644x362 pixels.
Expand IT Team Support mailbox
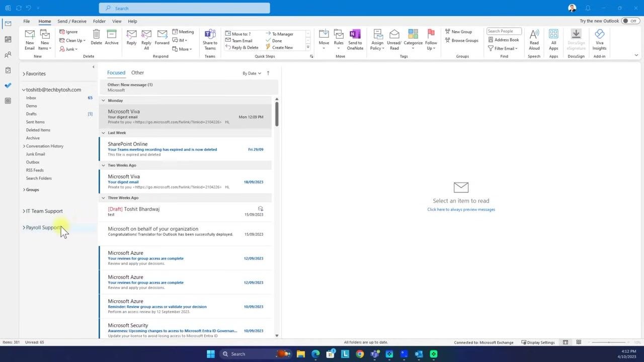click(x=24, y=211)
